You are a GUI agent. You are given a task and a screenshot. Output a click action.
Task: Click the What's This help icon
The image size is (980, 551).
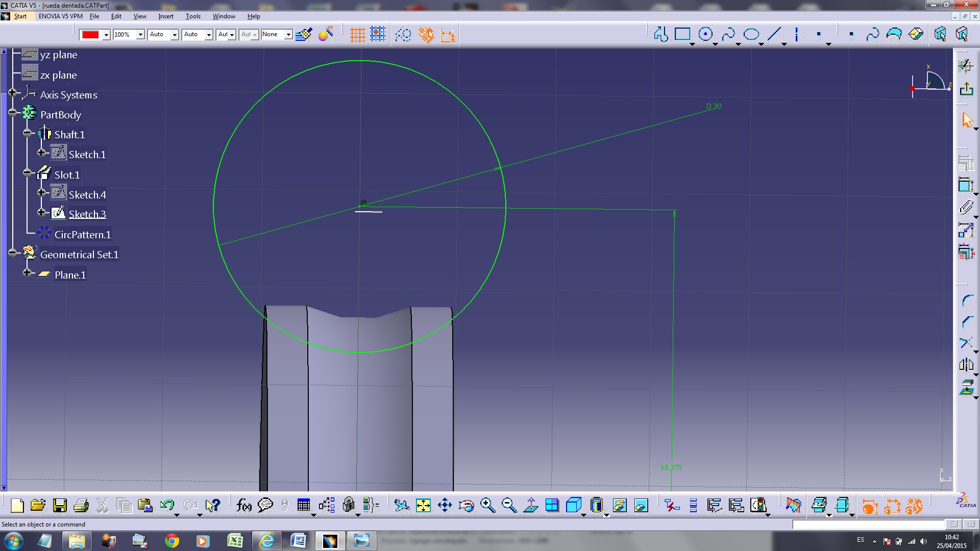[x=212, y=505]
